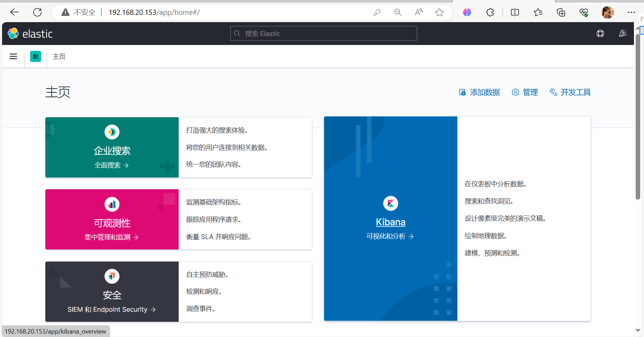Click the page vertical scrollbar thumb

[638, 116]
